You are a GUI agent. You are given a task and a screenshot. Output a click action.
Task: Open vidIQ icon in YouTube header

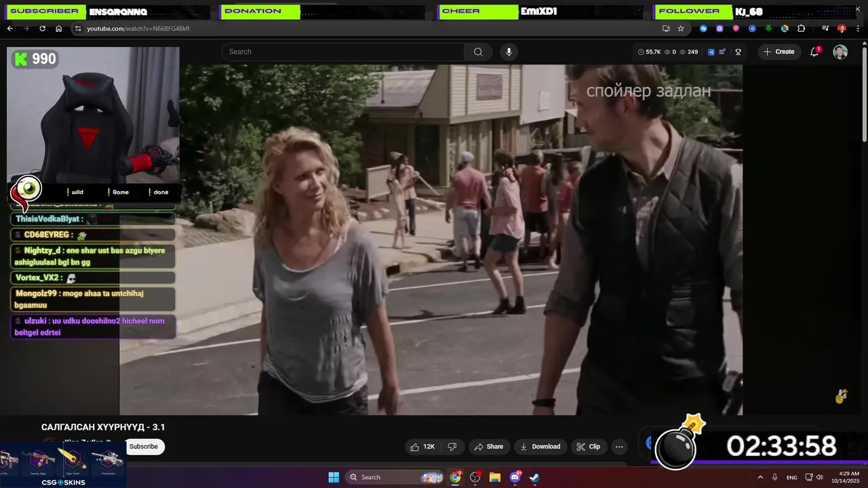(711, 52)
